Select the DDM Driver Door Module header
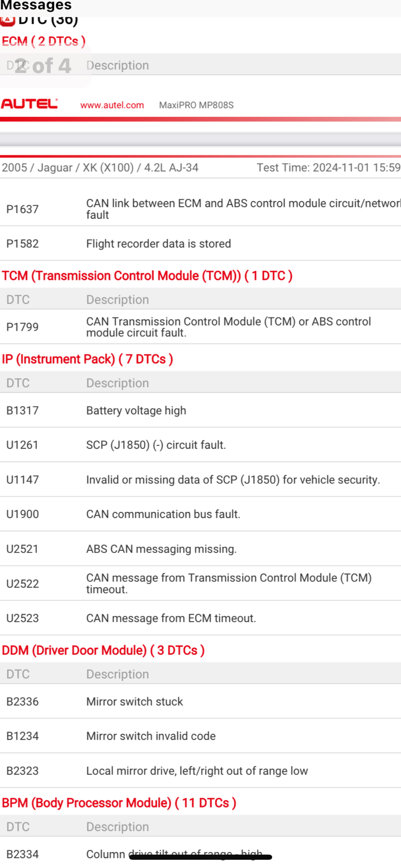The image size is (401, 868). 103,650
